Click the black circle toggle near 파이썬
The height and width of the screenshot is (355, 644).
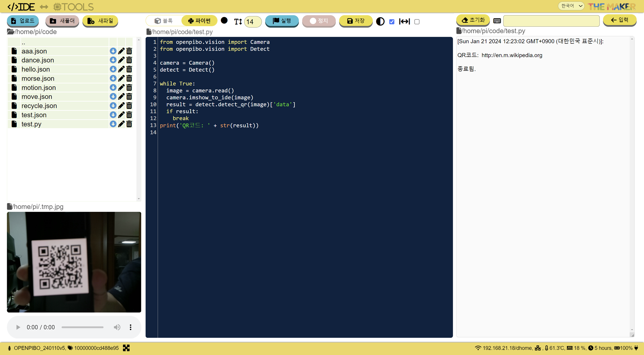[224, 21]
